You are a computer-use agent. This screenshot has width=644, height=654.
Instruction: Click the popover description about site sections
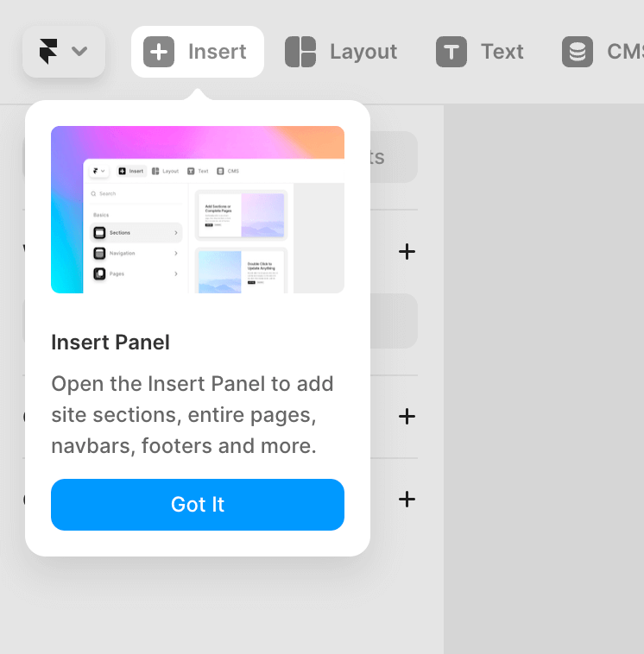(x=193, y=415)
